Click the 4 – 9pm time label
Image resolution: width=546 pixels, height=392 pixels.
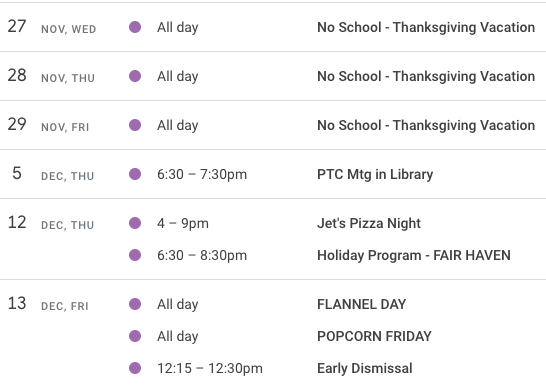pos(183,224)
